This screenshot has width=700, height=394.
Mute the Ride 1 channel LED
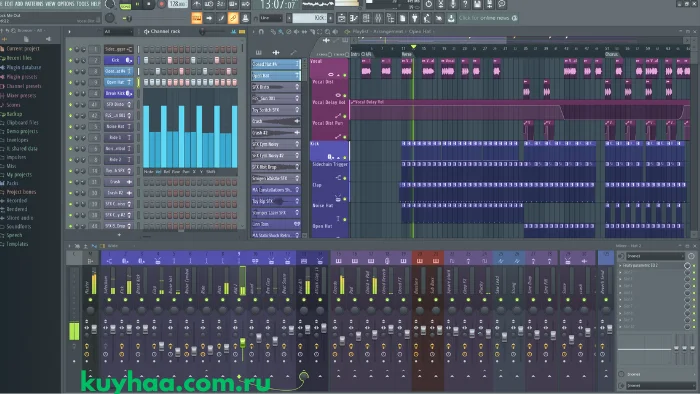70,138
